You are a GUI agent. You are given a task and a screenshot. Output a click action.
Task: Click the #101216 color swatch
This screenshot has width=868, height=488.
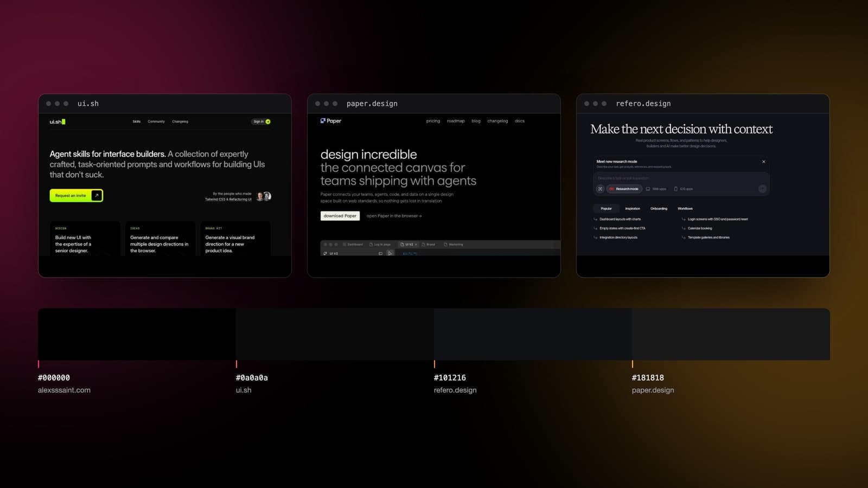[533, 334]
